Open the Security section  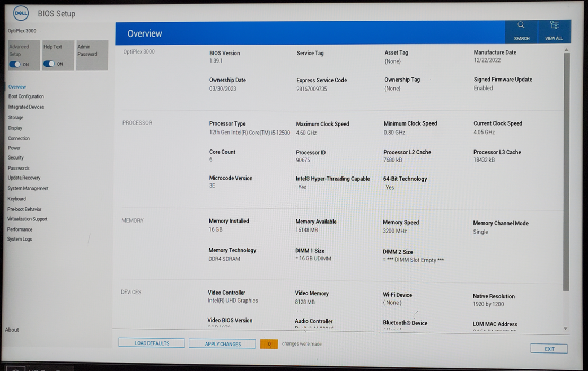(x=16, y=158)
